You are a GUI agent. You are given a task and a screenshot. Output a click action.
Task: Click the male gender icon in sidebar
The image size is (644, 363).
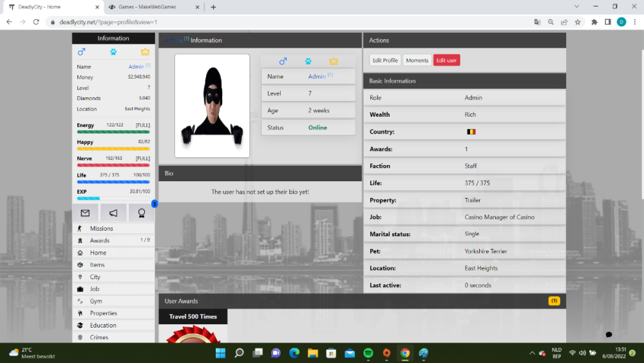pyautogui.click(x=81, y=52)
